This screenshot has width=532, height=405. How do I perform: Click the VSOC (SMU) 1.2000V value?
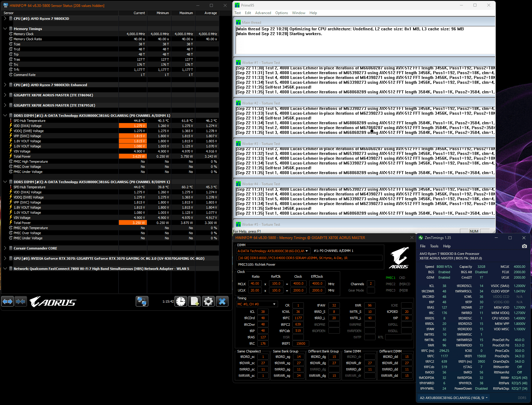pyautogui.click(x=519, y=286)
